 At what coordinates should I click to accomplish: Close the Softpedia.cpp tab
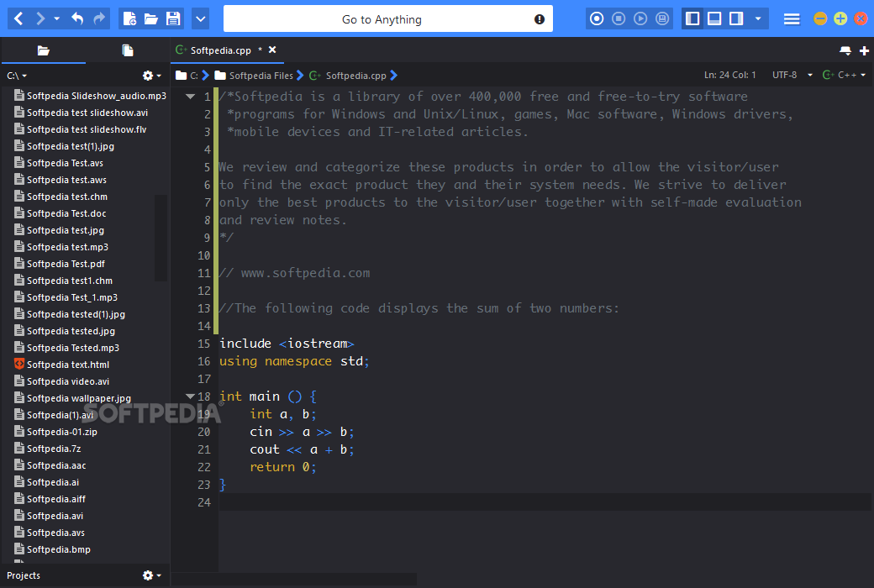[x=272, y=50]
